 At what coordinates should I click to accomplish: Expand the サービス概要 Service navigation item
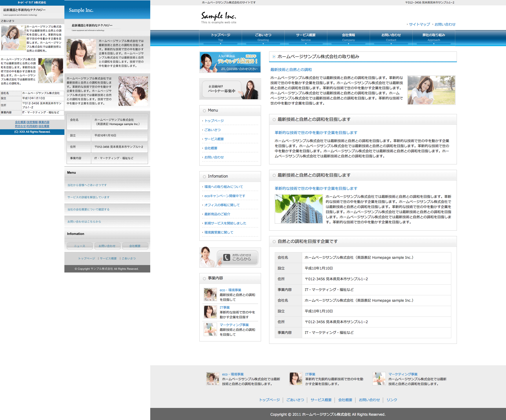click(x=306, y=37)
